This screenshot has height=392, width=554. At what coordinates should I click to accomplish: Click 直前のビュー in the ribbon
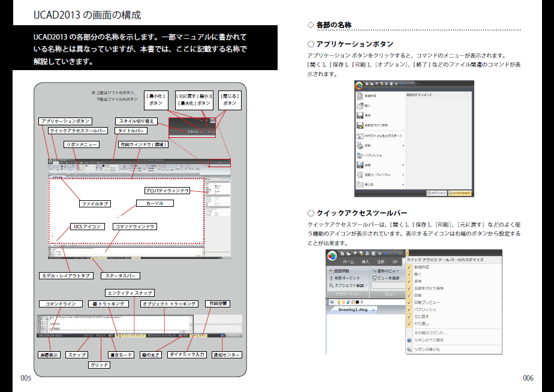[386, 271]
